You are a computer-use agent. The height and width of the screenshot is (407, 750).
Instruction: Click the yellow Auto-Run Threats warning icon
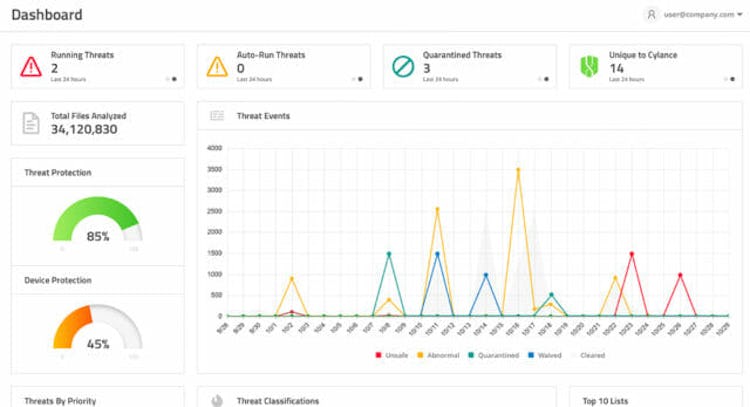pos(217,66)
